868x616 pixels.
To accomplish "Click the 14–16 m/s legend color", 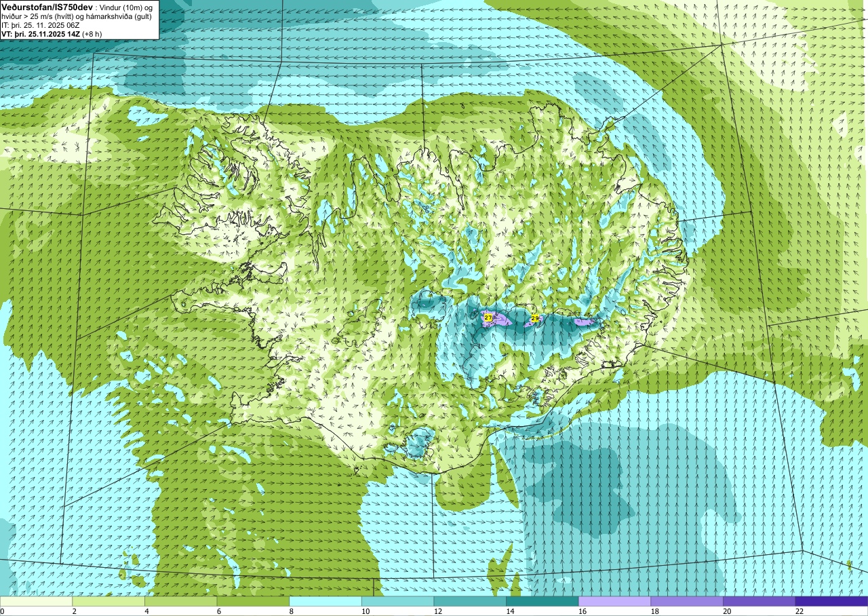I will click(542, 601).
